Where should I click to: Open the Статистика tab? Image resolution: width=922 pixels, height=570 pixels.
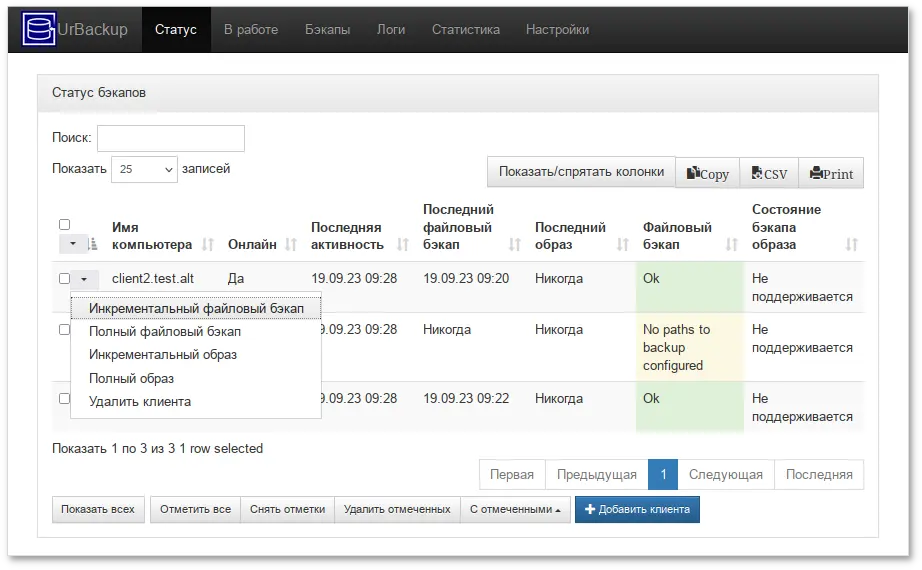[466, 29]
